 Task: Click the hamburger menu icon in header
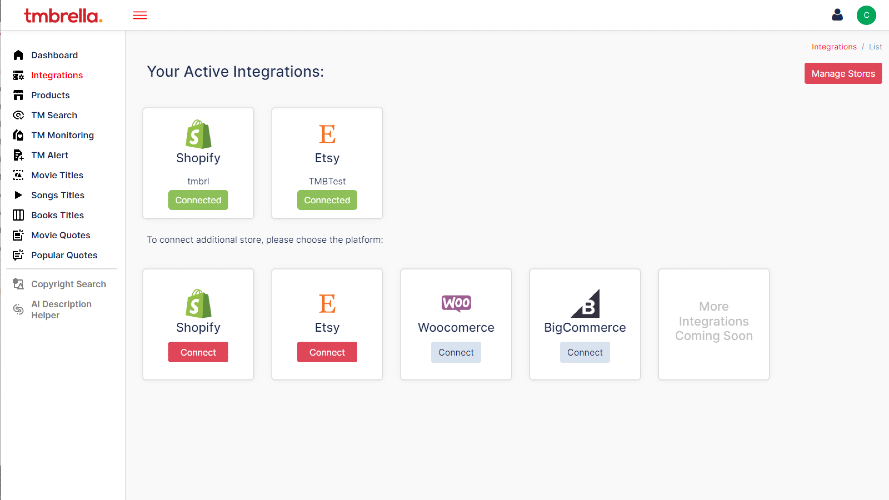point(140,15)
